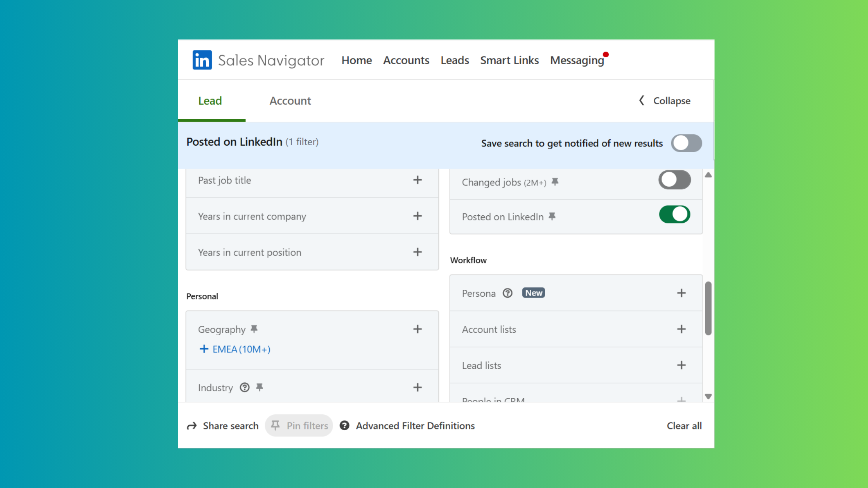Click the scrollbar down arrow

tap(708, 397)
